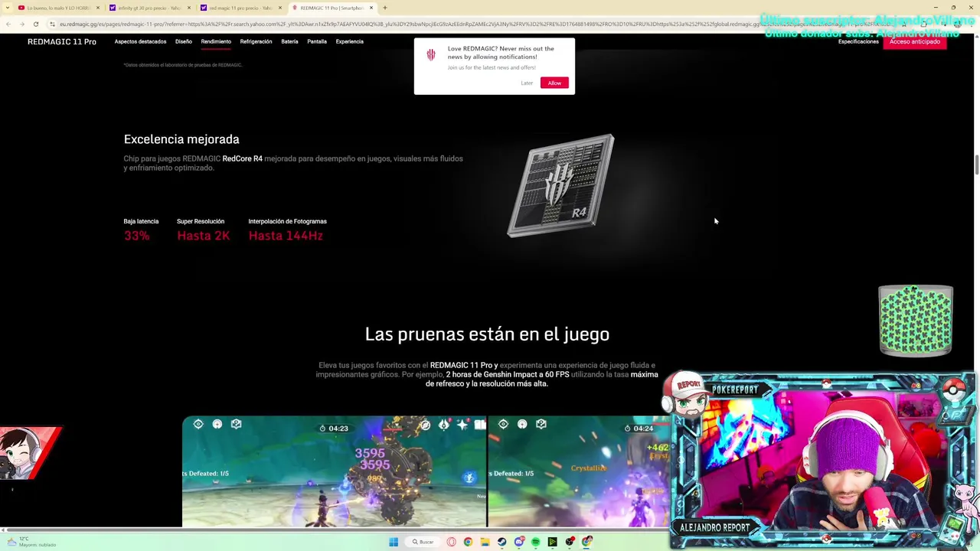Click the 'Excelencia mejorada' heading

[181, 139]
